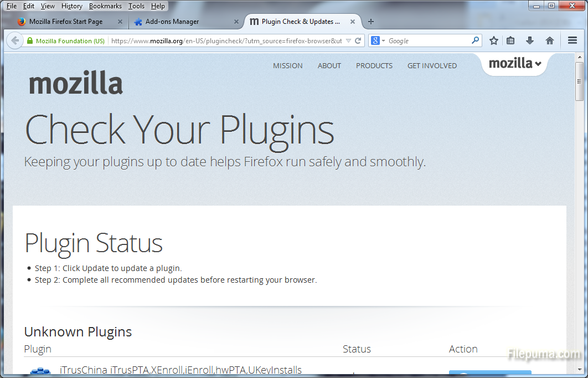The height and width of the screenshot is (378, 588).
Task: Click the GET INVOLVED navigation link
Action: pyautogui.click(x=432, y=65)
